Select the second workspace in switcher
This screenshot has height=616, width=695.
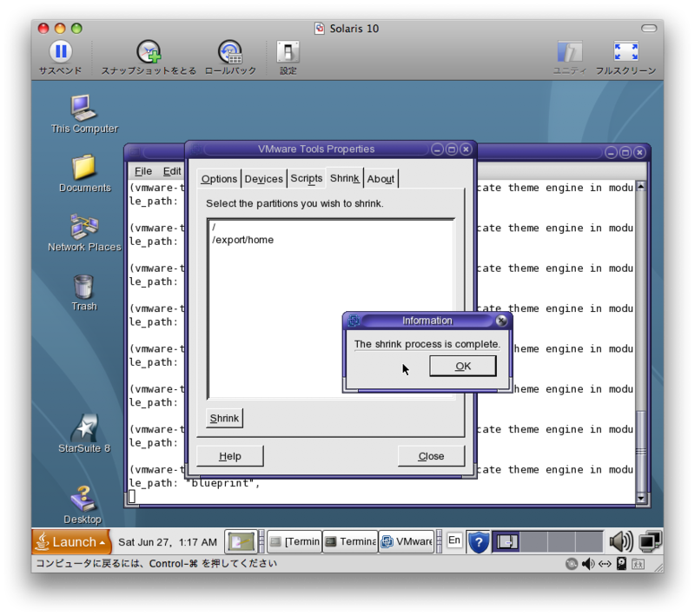534,541
